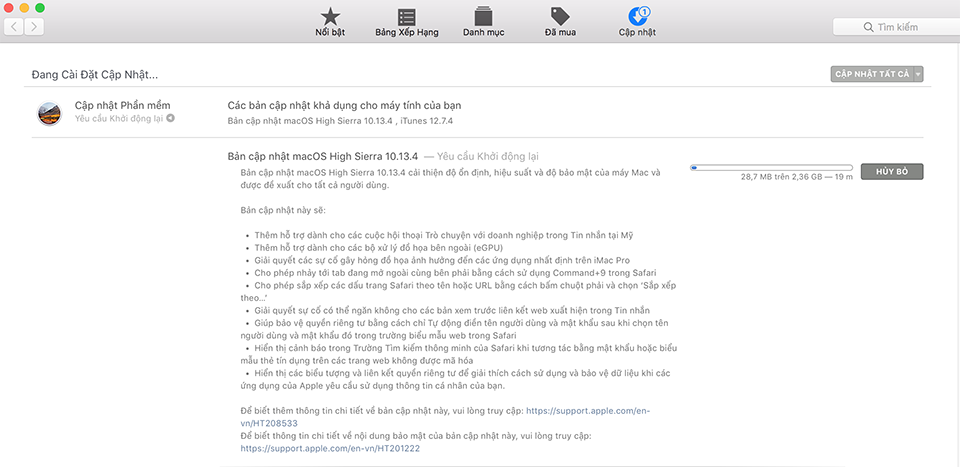Image resolution: width=960 pixels, height=467 pixels.
Task: Open Cập nhật updates icon with badge
Action: click(x=637, y=16)
